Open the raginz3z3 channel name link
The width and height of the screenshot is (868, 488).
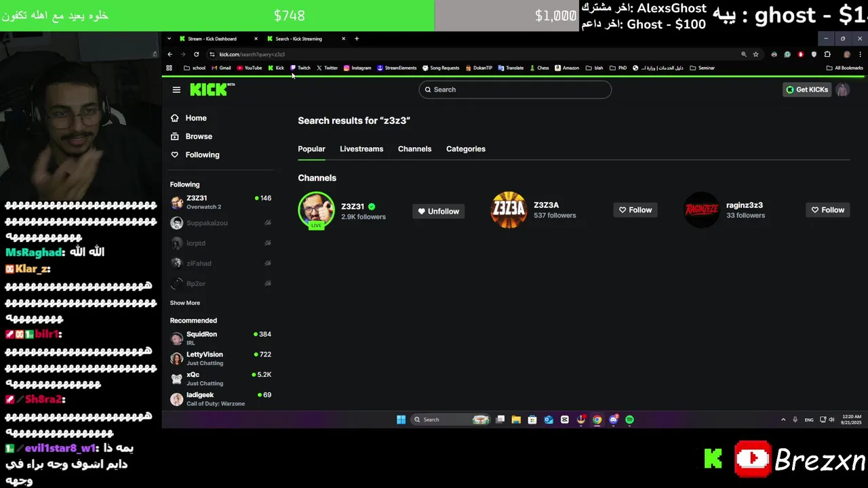pos(744,205)
